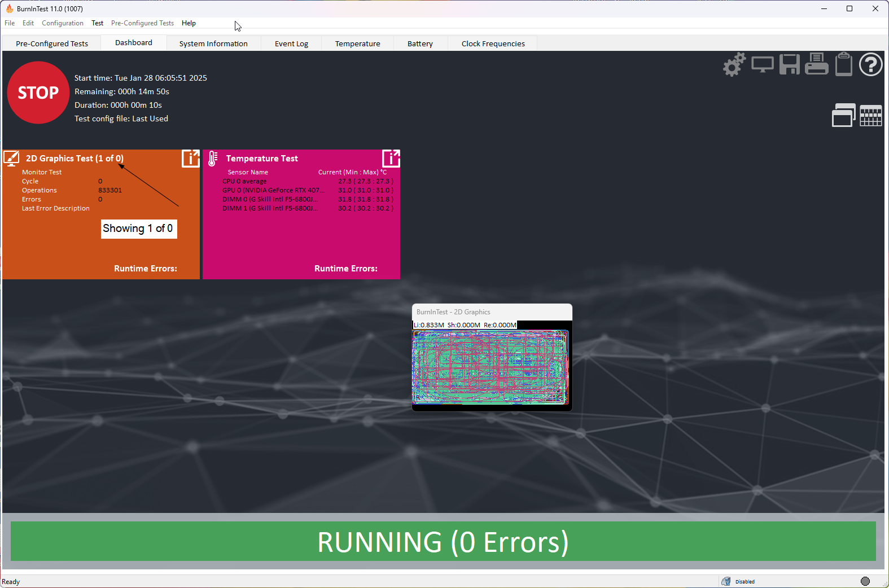Click the printer icon to print results
Viewport: 889px width, 588px height.
click(816, 64)
